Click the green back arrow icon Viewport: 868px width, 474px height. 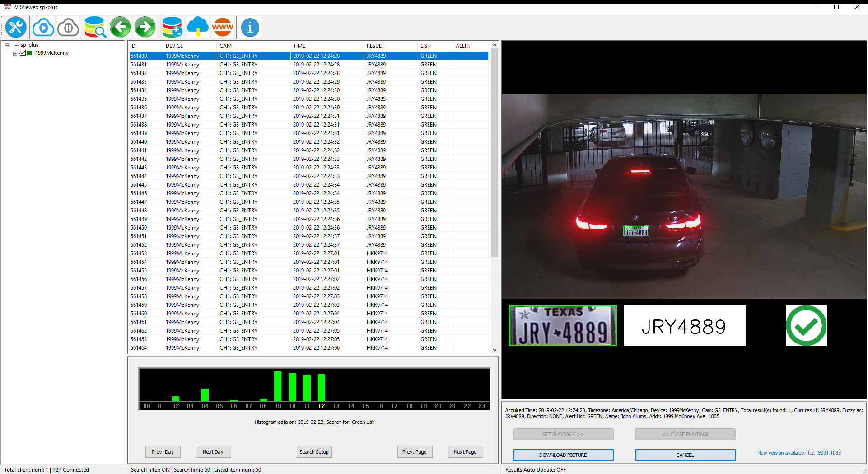click(120, 27)
